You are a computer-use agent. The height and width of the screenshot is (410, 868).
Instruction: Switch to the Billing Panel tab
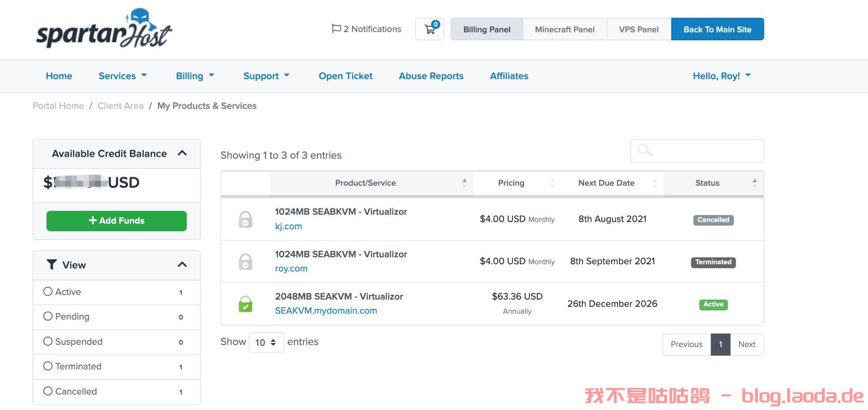(487, 29)
